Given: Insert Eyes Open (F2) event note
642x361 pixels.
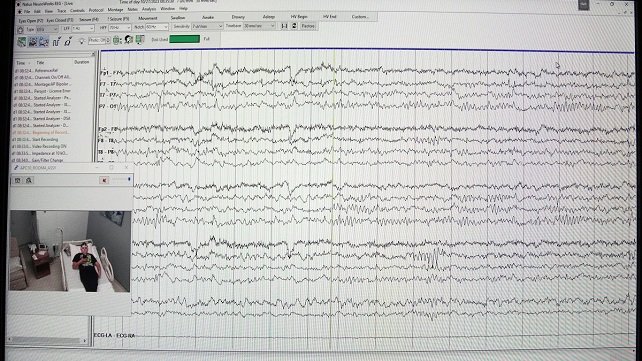Looking at the screenshot, I should (x=30, y=20).
